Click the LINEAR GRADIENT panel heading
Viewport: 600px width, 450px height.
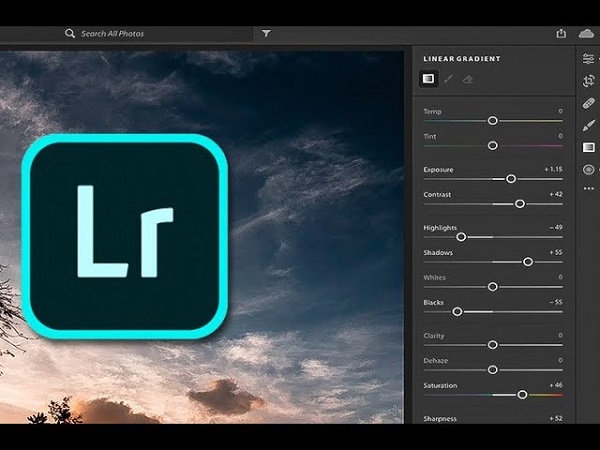(462, 59)
